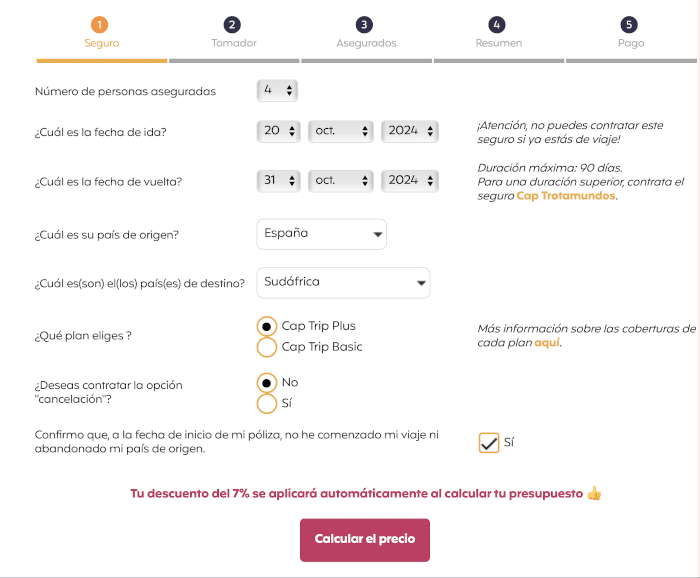Click the step 1 Seguro circle icon
Viewport: 700px width, 578px height.
tap(101, 24)
